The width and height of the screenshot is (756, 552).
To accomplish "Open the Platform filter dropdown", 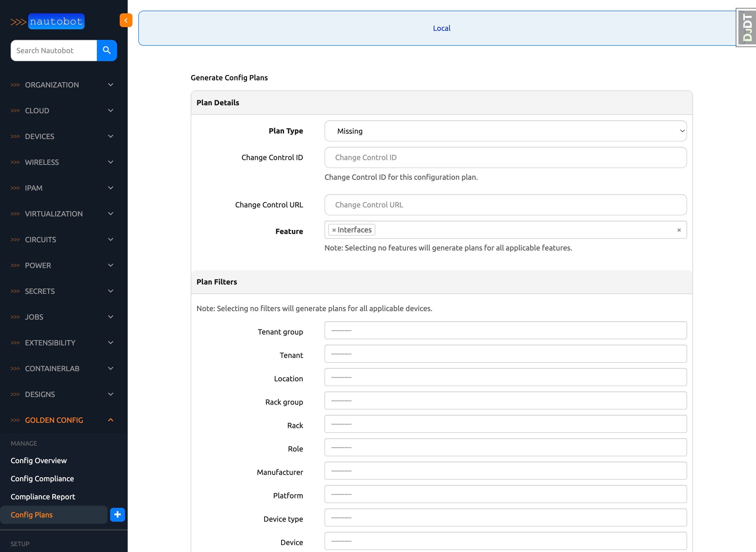I will point(505,494).
